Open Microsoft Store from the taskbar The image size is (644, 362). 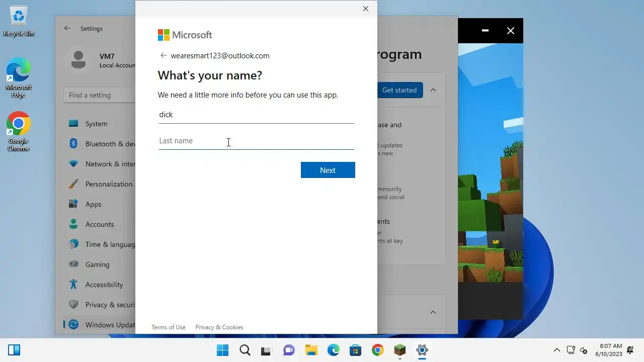pyautogui.click(x=355, y=350)
